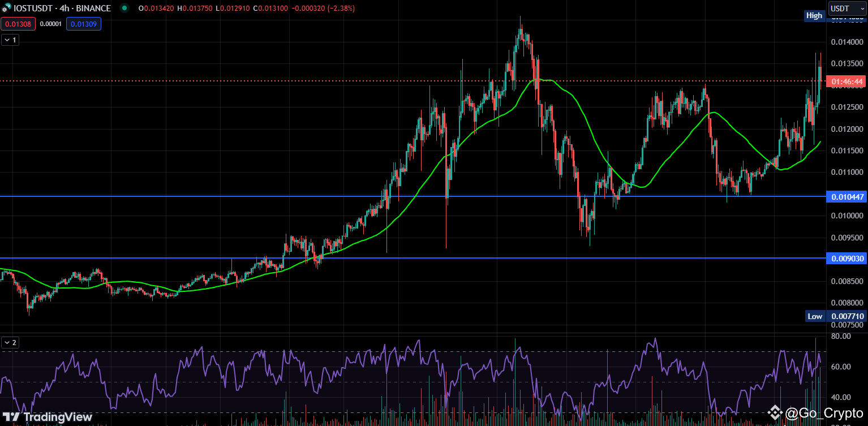
Task: Click the 0.009500 price scale label
Action: coord(846,238)
